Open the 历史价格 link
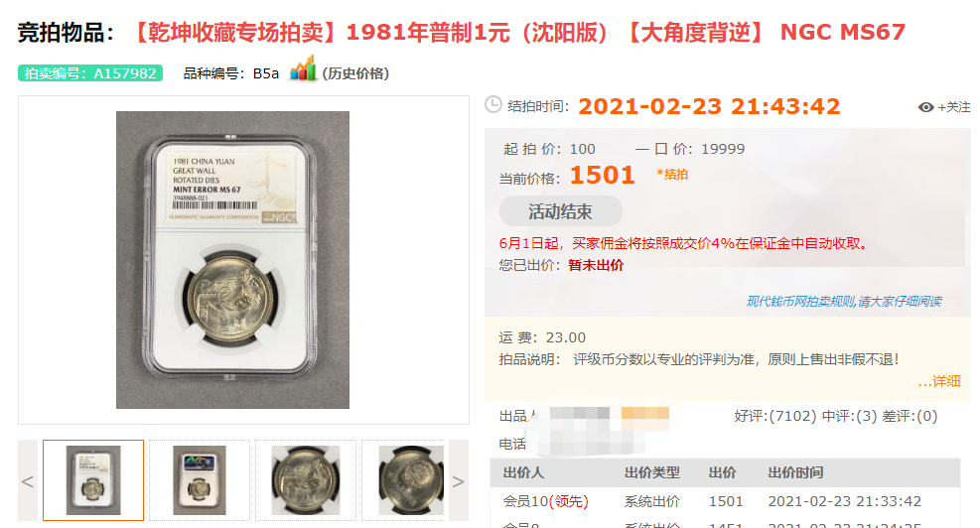This screenshot has height=528, width=980. [x=355, y=73]
